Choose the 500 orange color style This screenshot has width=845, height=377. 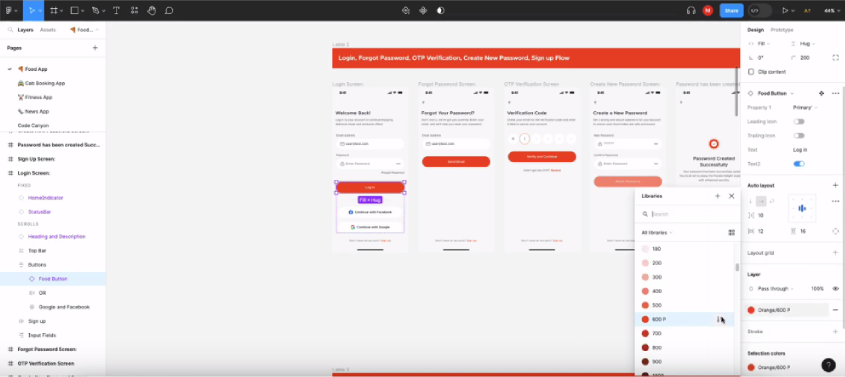[684, 305]
